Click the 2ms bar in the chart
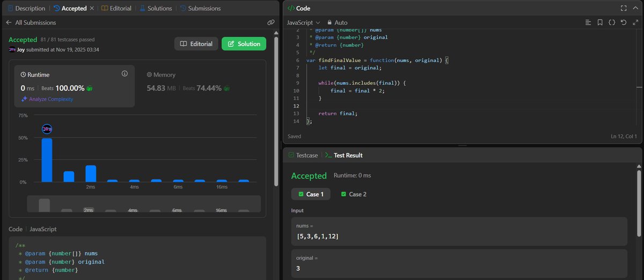 [x=91, y=174]
